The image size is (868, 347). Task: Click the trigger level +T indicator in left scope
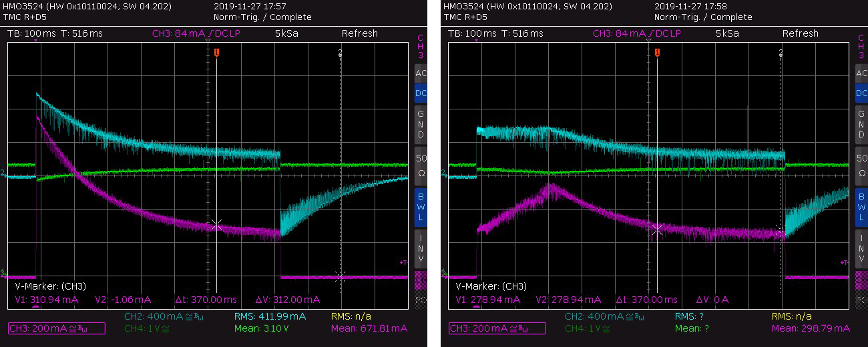403,263
